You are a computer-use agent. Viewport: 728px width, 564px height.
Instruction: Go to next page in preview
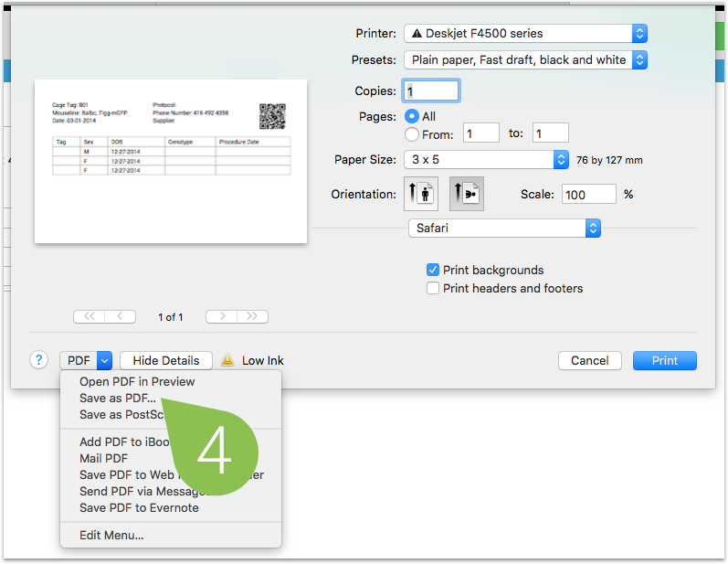click(x=221, y=317)
